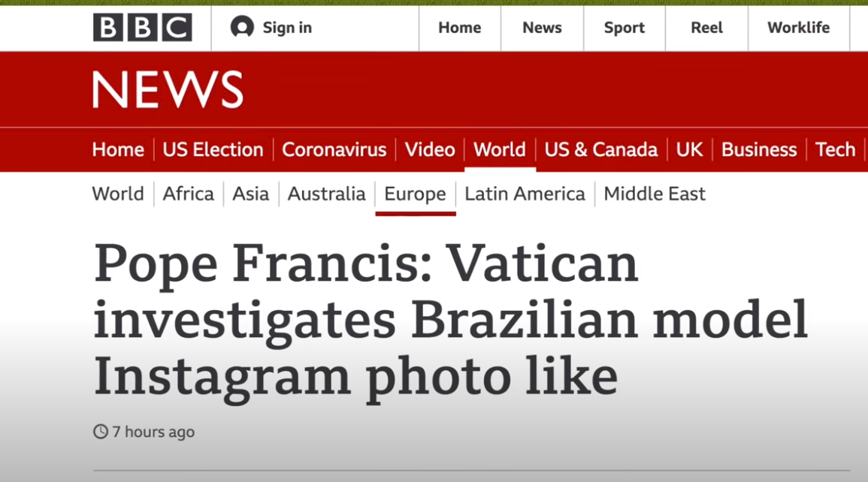Click the white BBC NEWS banner logo
This screenshot has height=482, width=868.
click(x=168, y=90)
